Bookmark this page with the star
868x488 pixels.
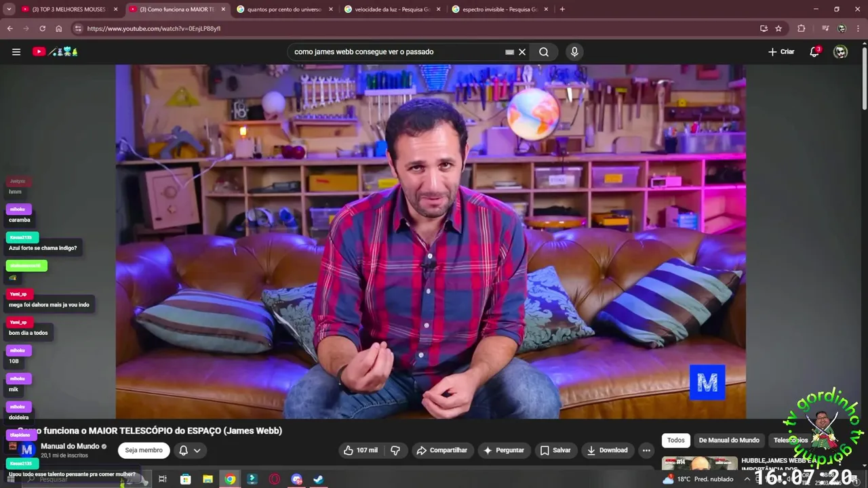[x=778, y=28]
